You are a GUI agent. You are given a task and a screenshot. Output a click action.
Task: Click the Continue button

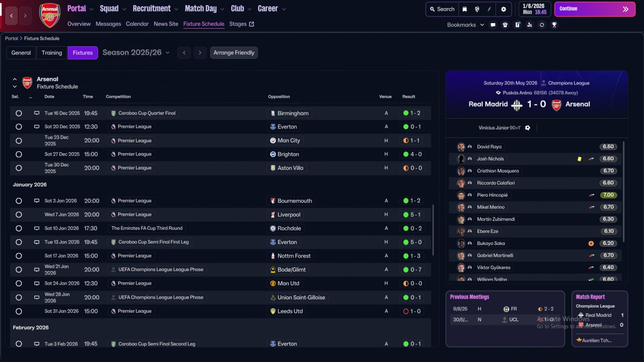(595, 9)
